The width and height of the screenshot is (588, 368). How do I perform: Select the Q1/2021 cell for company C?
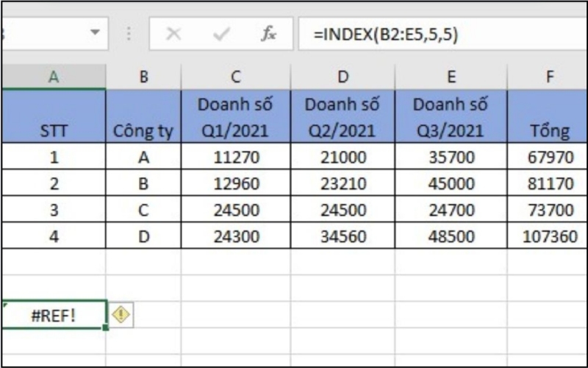235,209
